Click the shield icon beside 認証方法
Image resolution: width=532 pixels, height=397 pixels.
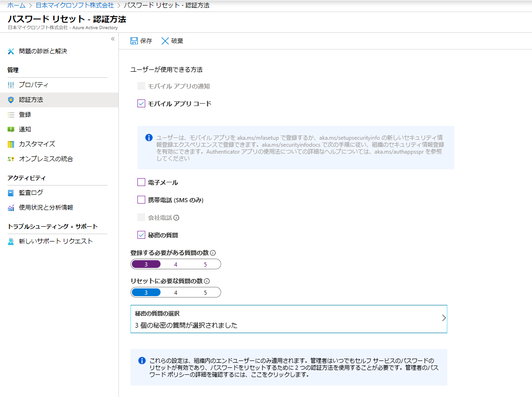click(x=11, y=100)
